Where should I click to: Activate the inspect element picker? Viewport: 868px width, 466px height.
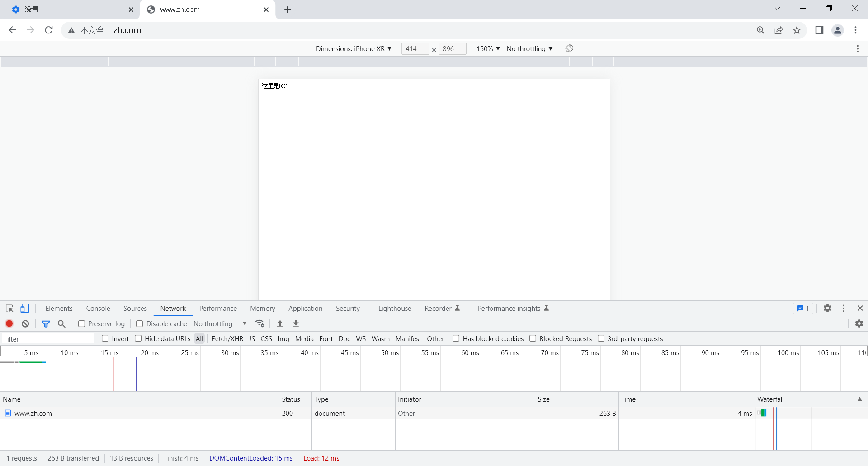pyautogui.click(x=9, y=309)
